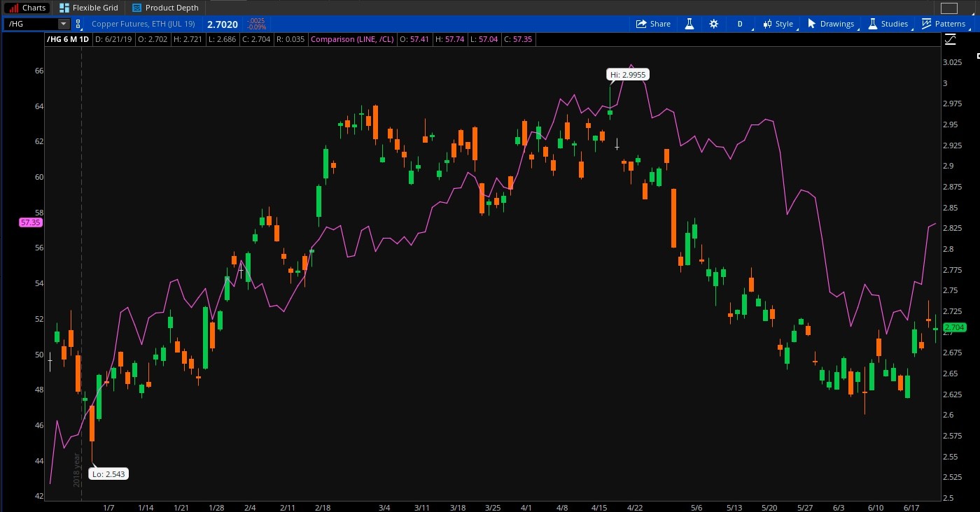Click the green 2.704 last price label
This screenshot has height=512, width=980.
[x=954, y=327]
